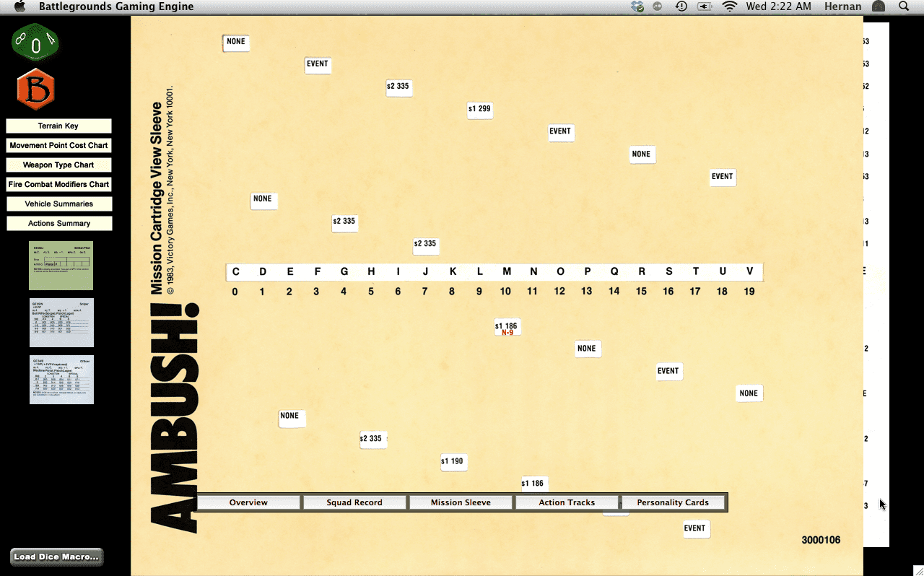Image resolution: width=924 pixels, height=576 pixels.
Task: Switch to the Squad Record tab
Action: (x=354, y=502)
